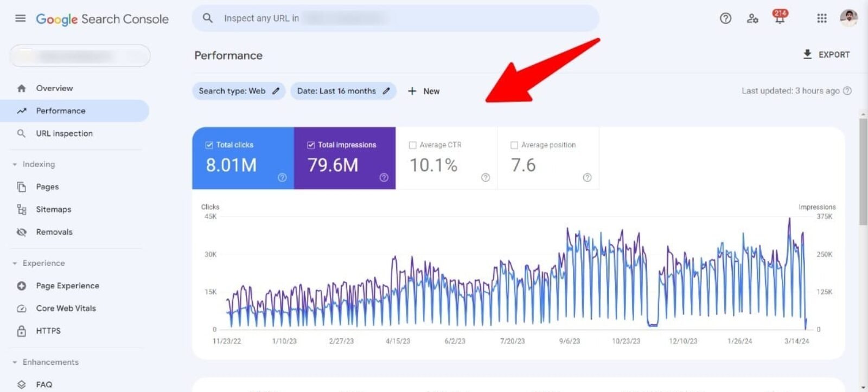Click the export download arrow icon

(807, 54)
